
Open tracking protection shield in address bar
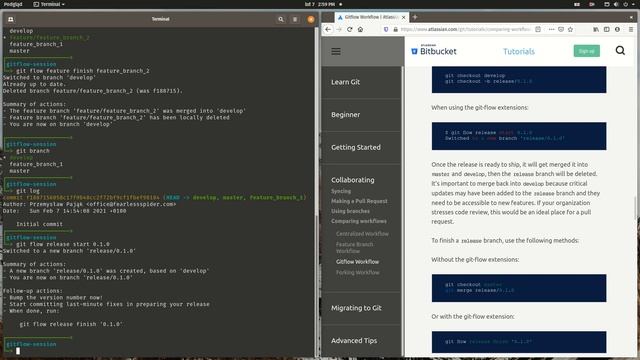tap(386, 29)
